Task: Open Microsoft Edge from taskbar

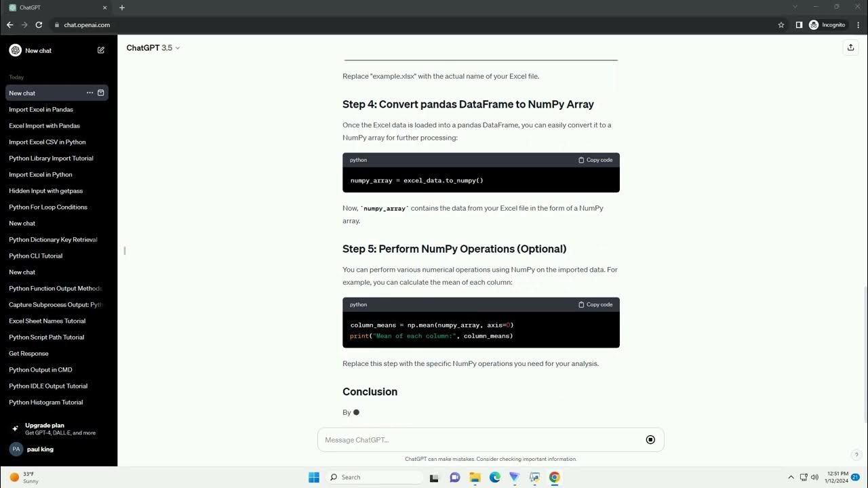Action: 495,477
